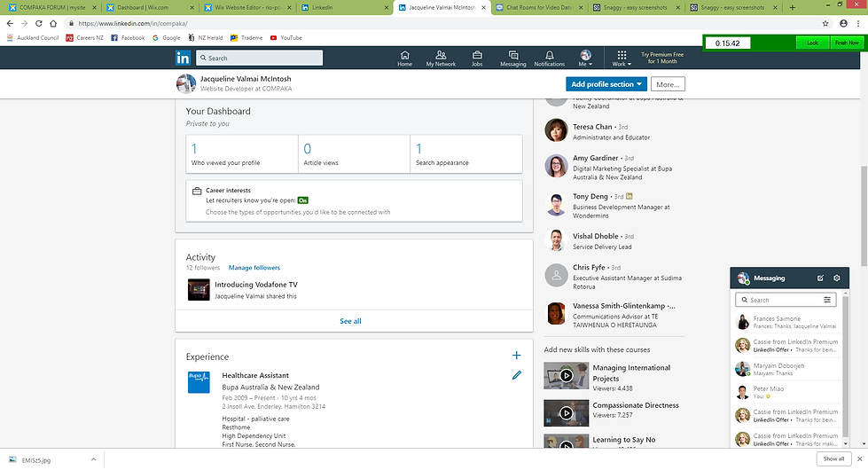Bookmark this page with star icon

pos(825,23)
